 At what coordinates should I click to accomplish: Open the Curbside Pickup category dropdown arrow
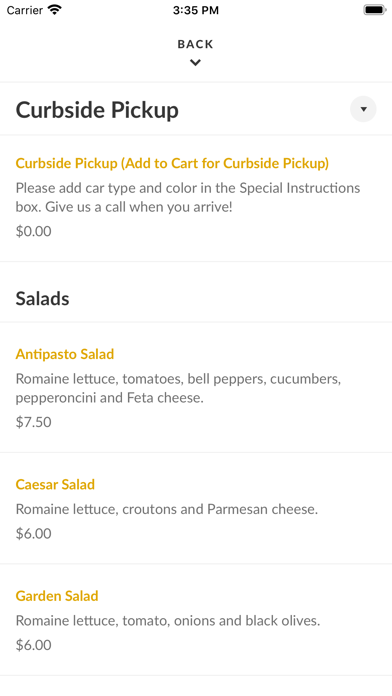363,109
